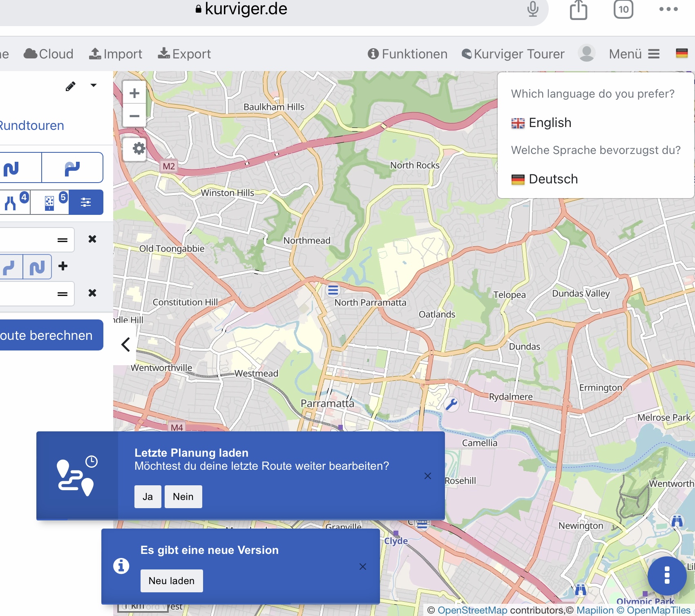Open the Menü hamburger menu

coord(634,54)
